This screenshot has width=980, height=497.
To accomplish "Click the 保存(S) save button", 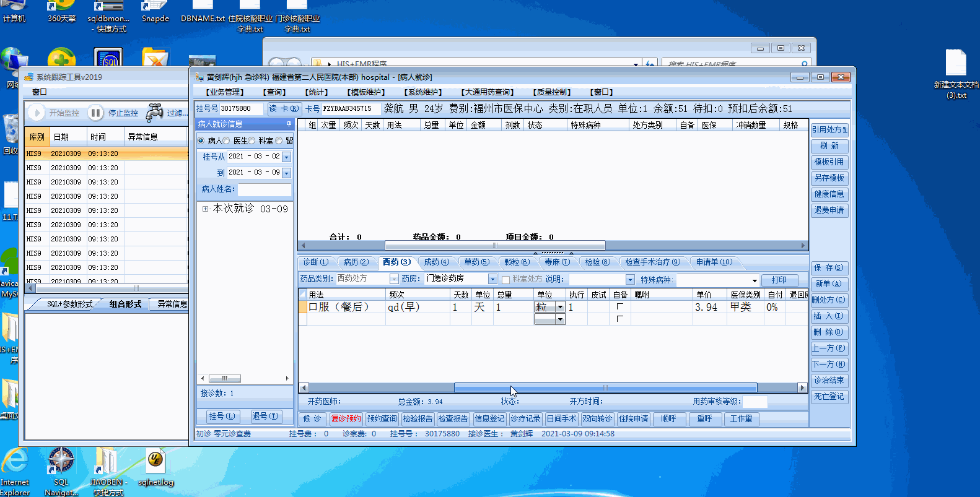I will (828, 268).
